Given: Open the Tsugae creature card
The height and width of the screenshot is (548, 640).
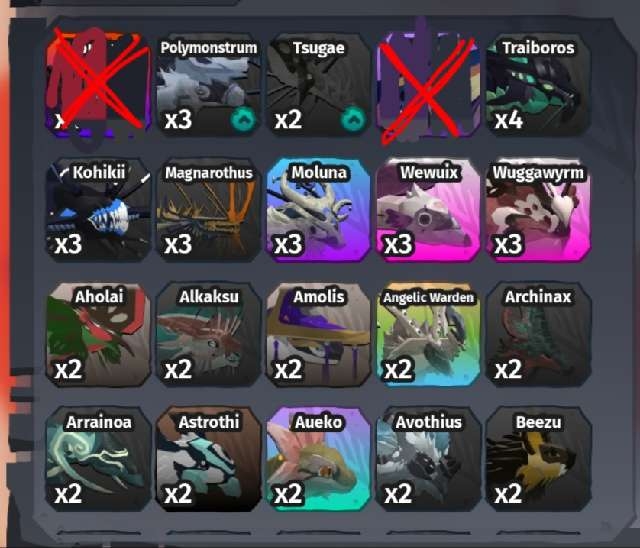Looking at the screenshot, I should tap(318, 85).
